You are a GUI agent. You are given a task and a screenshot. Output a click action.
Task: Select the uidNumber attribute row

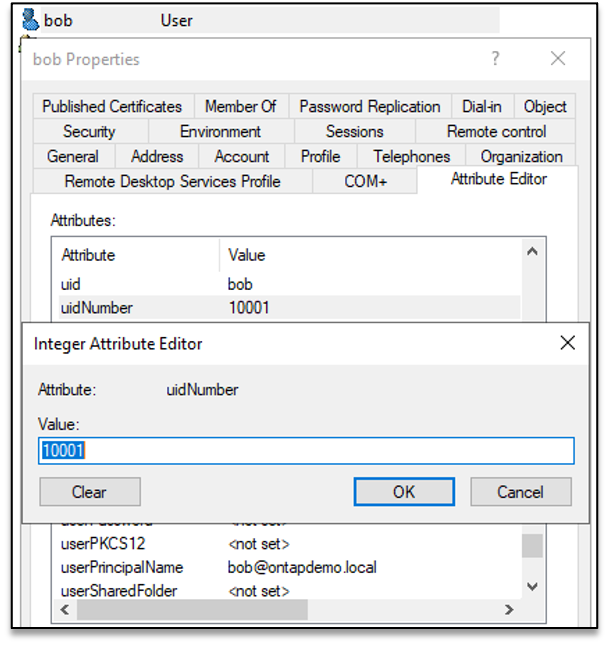pos(290,308)
